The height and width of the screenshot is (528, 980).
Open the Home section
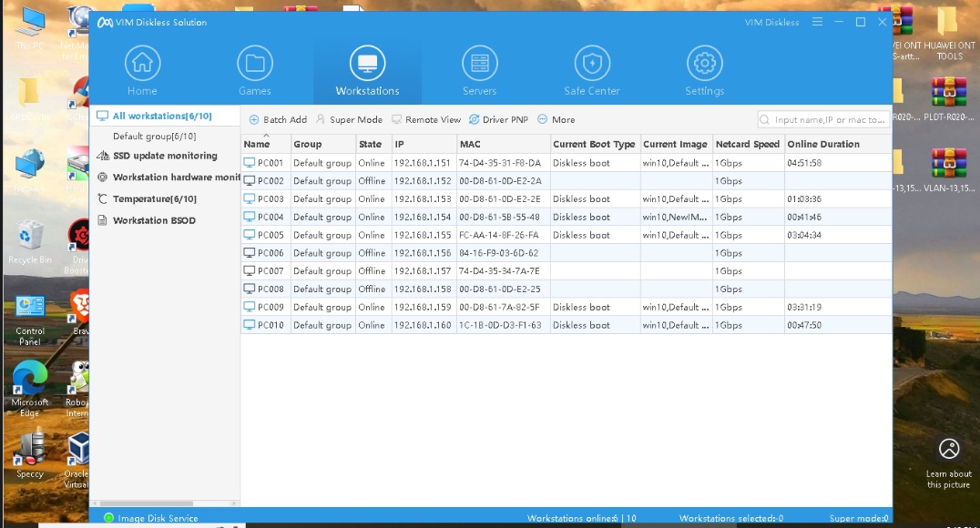coord(141,72)
